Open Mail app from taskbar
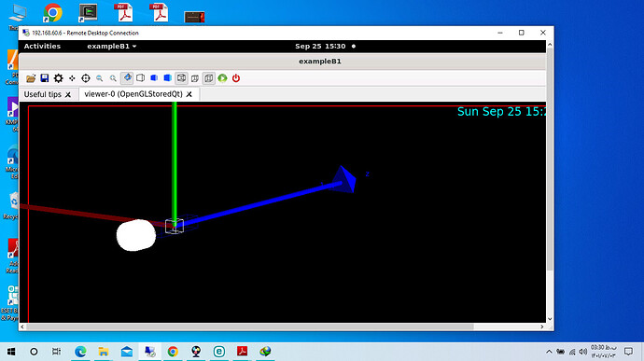The image size is (644, 361). 127,352
